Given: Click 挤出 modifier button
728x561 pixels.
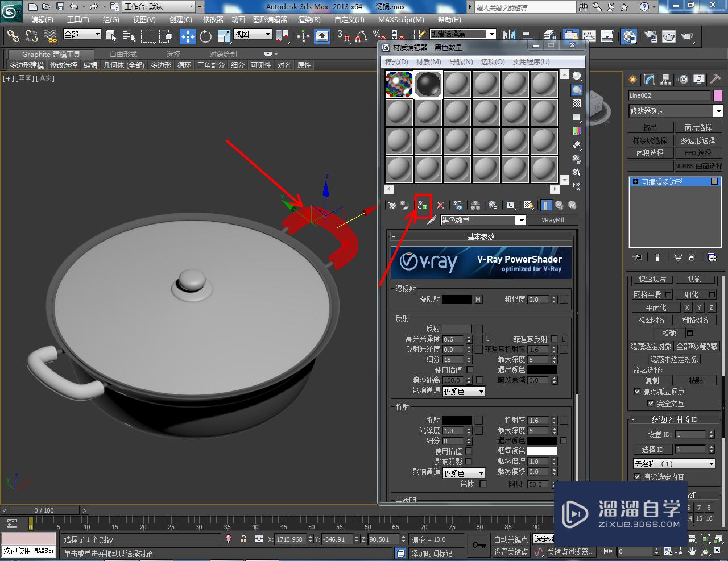Looking at the screenshot, I should (x=650, y=127).
